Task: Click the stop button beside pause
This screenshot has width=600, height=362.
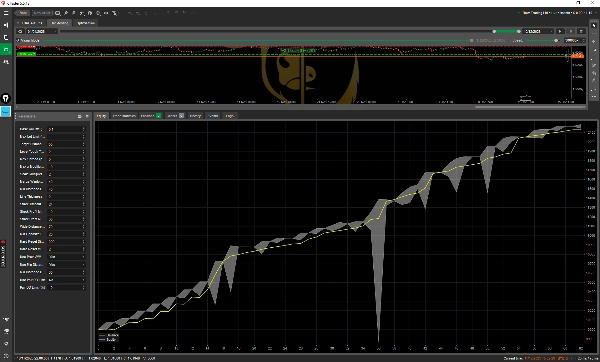Action: pyautogui.click(x=581, y=31)
